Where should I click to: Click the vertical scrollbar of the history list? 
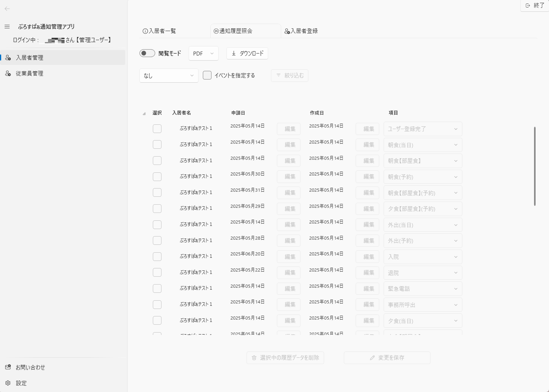pyautogui.click(x=534, y=166)
